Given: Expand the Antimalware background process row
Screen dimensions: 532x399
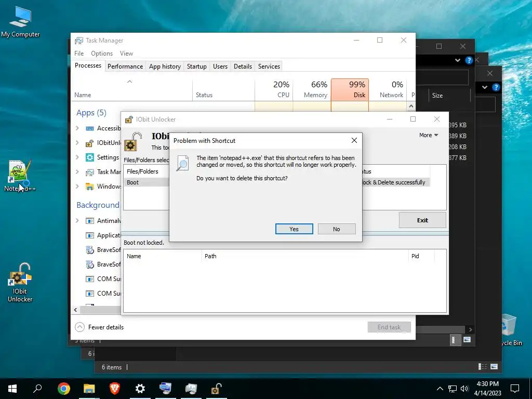Looking at the screenshot, I should [x=77, y=221].
